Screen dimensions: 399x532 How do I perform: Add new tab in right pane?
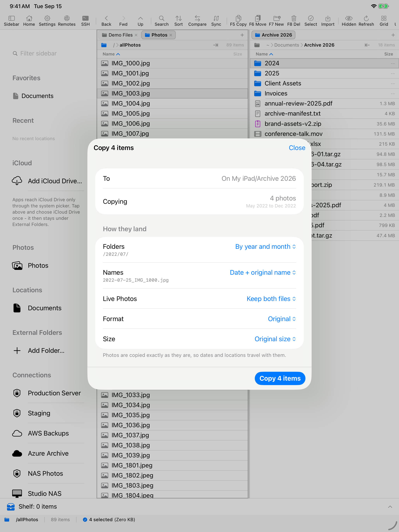(393, 35)
